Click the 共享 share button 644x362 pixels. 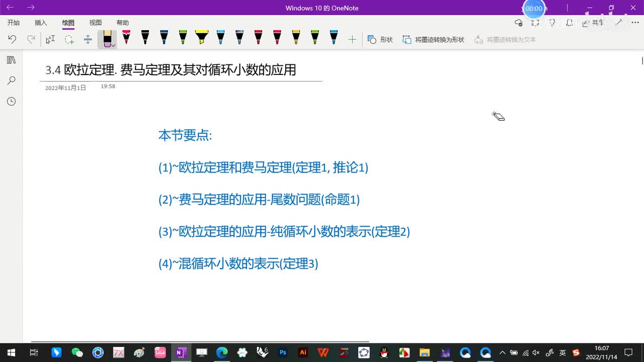pos(593,23)
